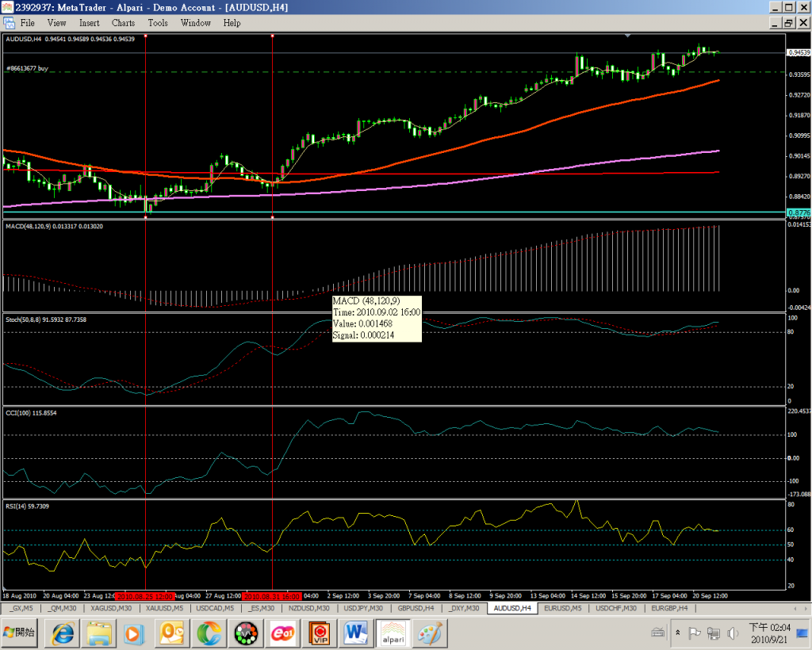Screen dimensions: 812x650
Task: Open Microsoft Word from taskbar
Action: coord(356,633)
